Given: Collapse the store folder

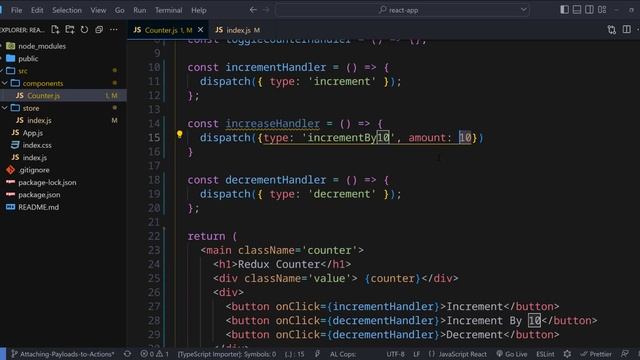Looking at the screenshot, I should click(x=31, y=108).
